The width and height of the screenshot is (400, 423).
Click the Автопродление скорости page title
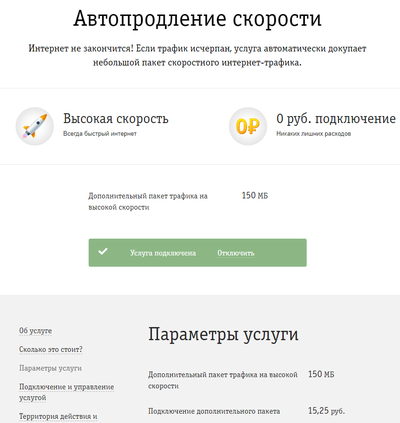click(x=197, y=19)
